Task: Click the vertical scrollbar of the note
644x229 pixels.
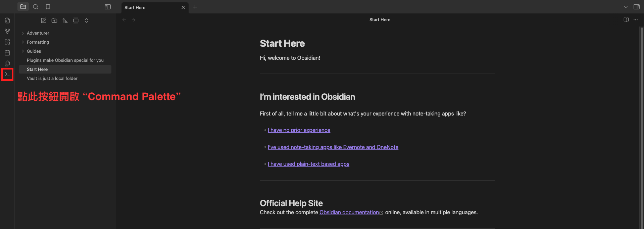Action: click(642, 128)
